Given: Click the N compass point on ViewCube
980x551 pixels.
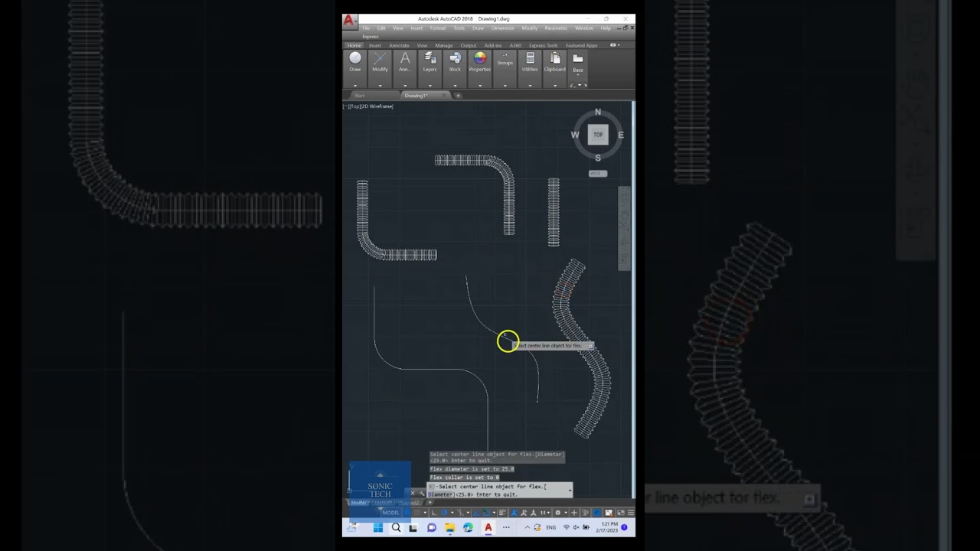Looking at the screenshot, I should tap(598, 112).
